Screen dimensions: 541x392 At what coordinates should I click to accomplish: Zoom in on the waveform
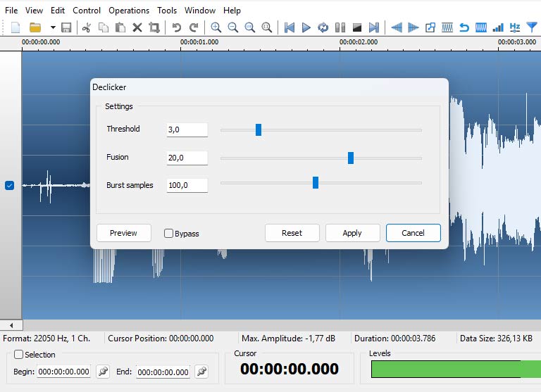click(216, 27)
